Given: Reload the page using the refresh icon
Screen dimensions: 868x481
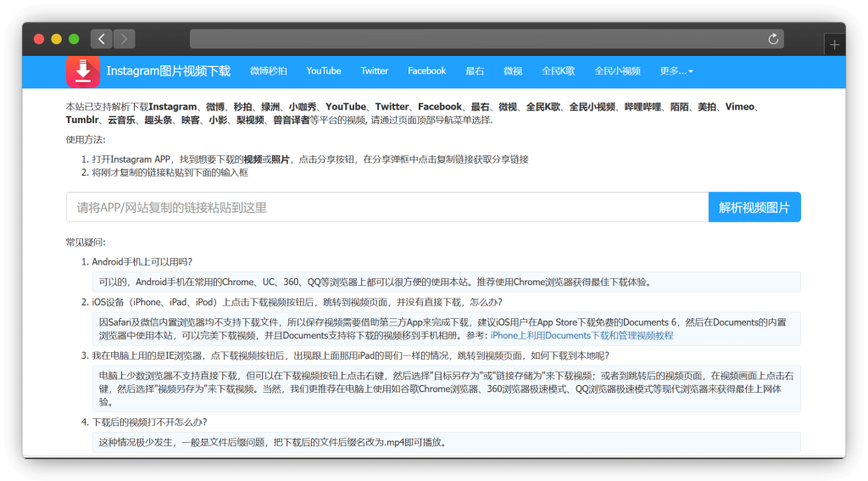Looking at the screenshot, I should (x=773, y=39).
